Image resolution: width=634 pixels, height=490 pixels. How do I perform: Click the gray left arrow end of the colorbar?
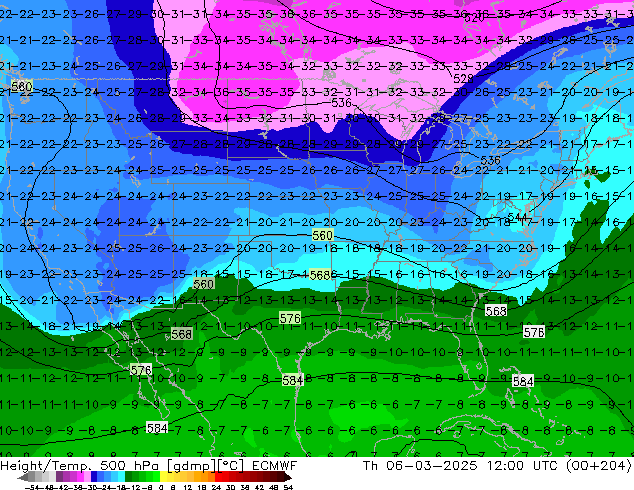pyautogui.click(x=23, y=477)
